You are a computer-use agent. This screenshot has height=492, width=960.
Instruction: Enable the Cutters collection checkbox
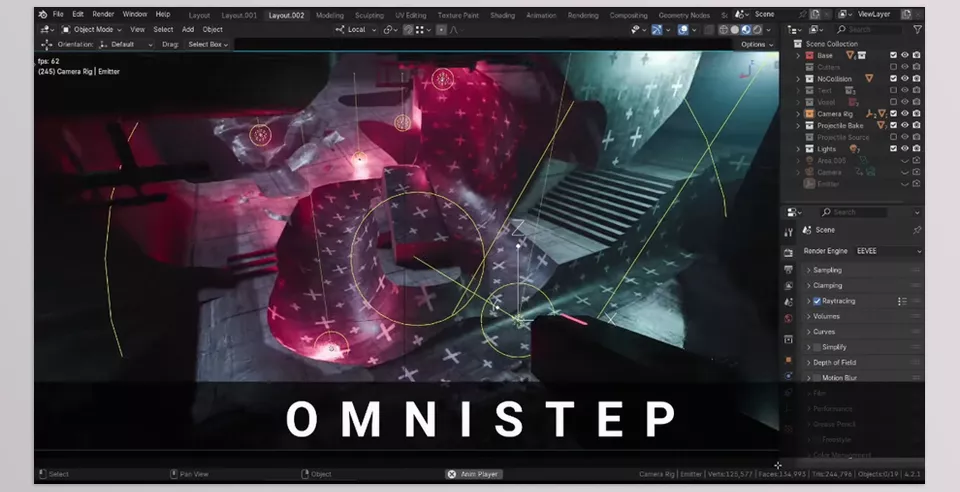pyautogui.click(x=893, y=67)
